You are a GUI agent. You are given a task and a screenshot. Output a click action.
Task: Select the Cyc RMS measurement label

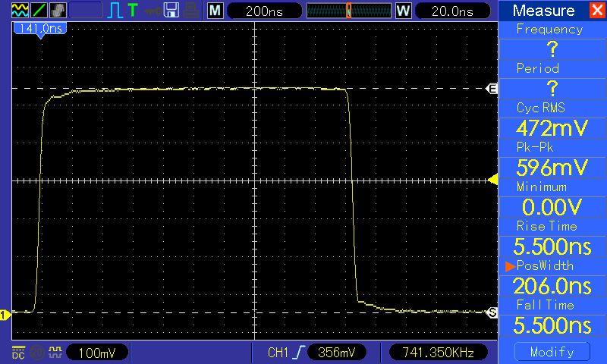541,108
